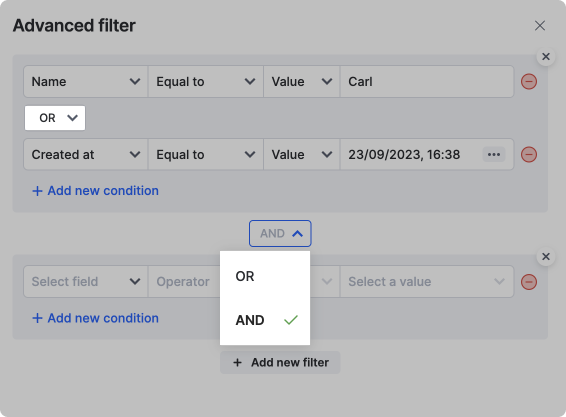
Task: Open Value type dropdown in Created at row
Action: click(x=302, y=155)
